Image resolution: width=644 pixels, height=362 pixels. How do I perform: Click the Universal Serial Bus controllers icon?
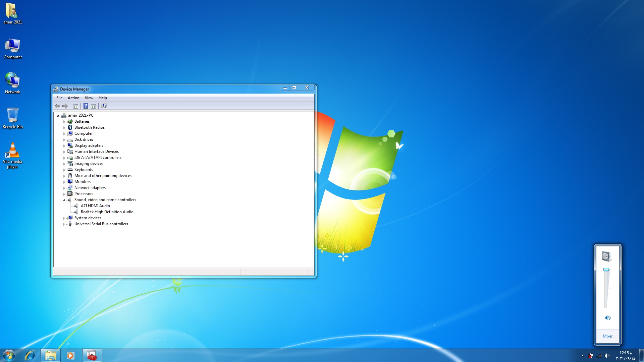tap(70, 224)
